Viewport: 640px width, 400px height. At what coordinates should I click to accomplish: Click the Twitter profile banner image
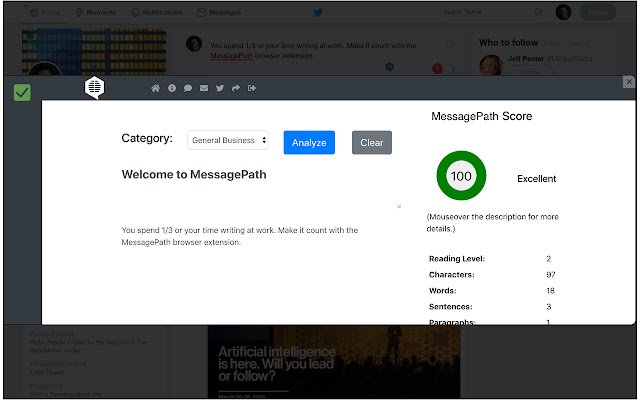tap(94, 51)
